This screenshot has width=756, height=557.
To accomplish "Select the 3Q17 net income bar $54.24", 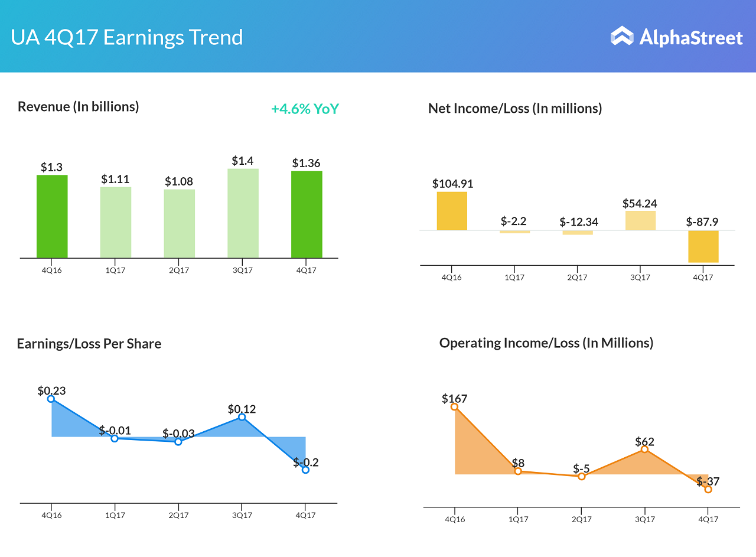I will click(640, 220).
